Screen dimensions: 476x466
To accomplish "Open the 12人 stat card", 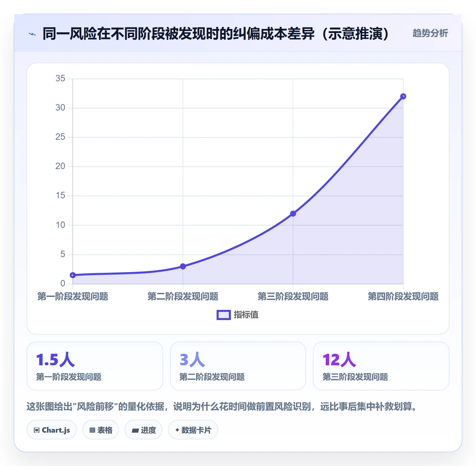I will point(381,366).
